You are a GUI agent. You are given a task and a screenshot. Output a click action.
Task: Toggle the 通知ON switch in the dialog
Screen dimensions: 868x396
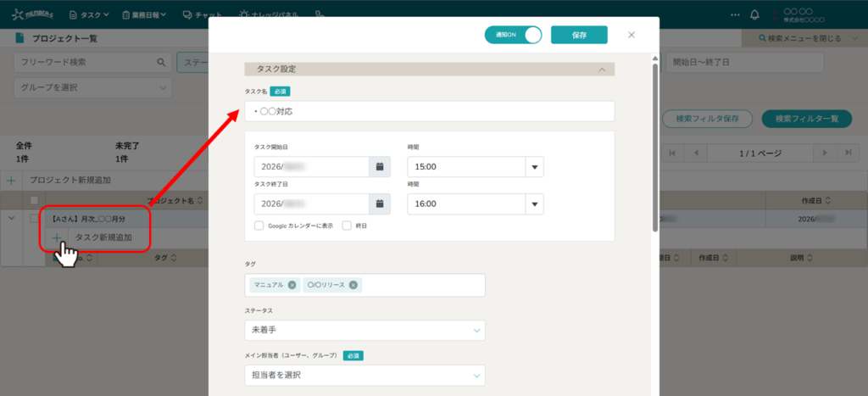pyautogui.click(x=513, y=34)
